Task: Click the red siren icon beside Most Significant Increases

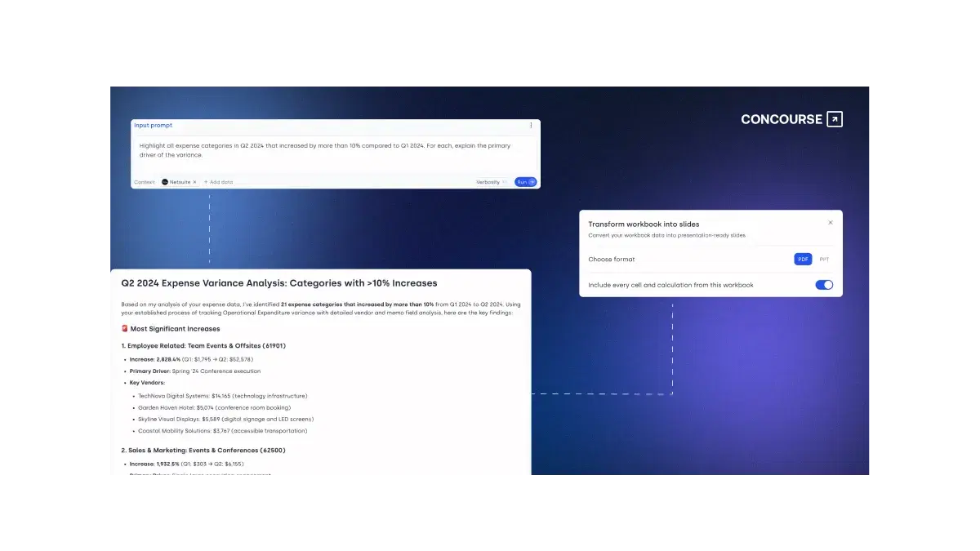Action: tap(125, 329)
